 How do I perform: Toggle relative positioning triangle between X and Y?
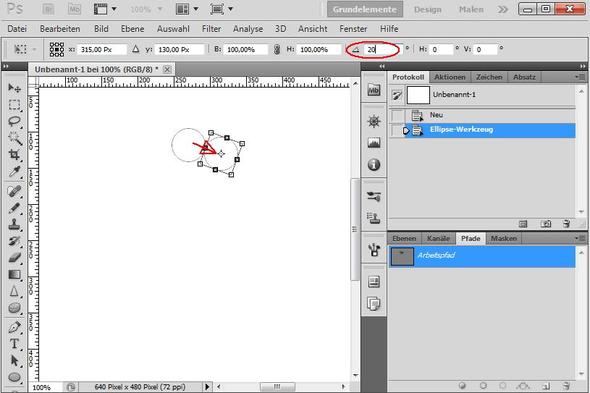tap(135, 49)
